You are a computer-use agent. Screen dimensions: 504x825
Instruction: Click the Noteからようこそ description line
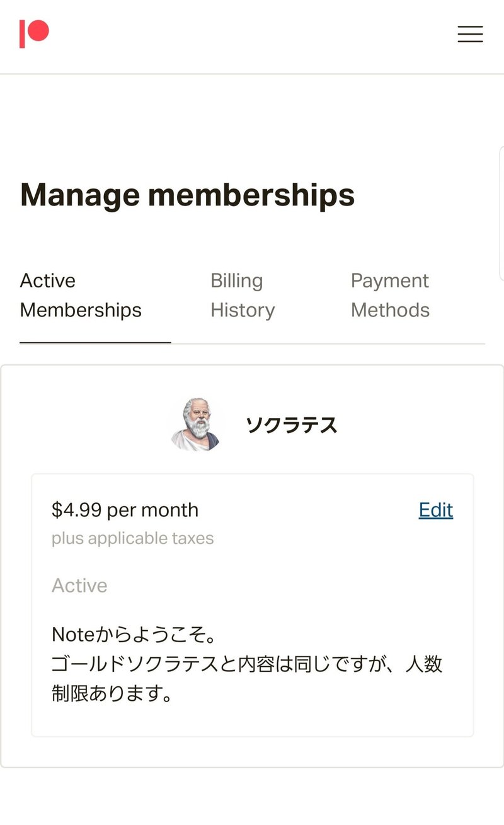point(135,633)
